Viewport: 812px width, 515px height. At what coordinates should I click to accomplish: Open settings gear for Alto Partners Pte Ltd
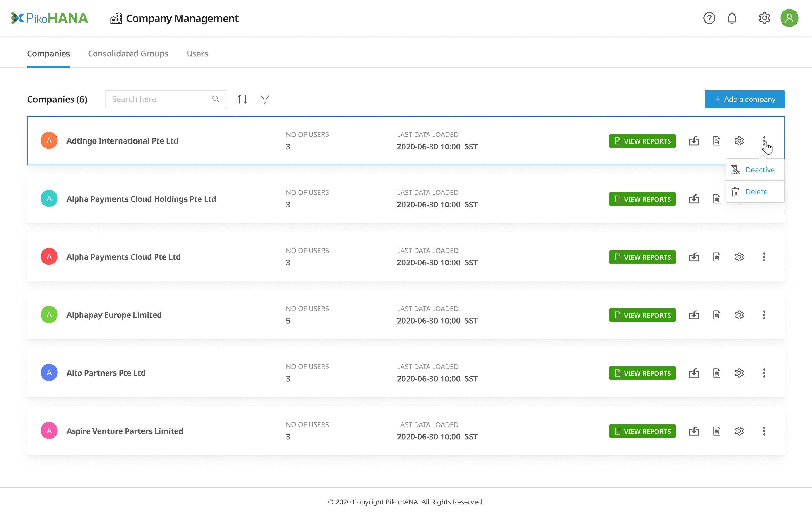coord(739,373)
